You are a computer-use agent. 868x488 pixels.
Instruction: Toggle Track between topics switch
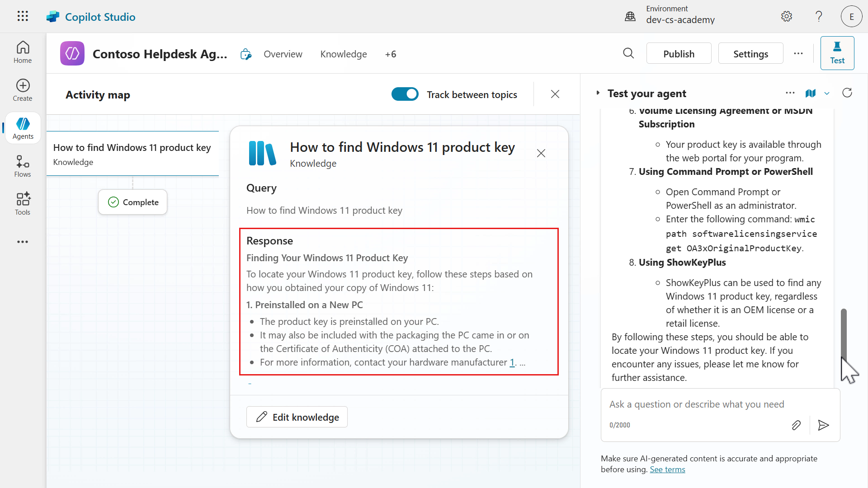[x=405, y=94]
